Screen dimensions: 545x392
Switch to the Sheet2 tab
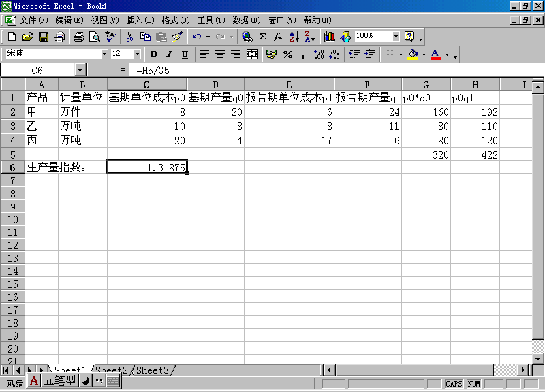click(112, 370)
